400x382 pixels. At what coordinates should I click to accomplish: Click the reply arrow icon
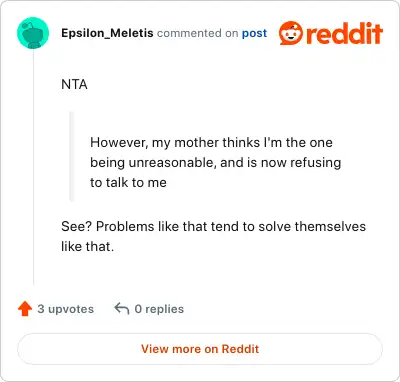(x=122, y=309)
